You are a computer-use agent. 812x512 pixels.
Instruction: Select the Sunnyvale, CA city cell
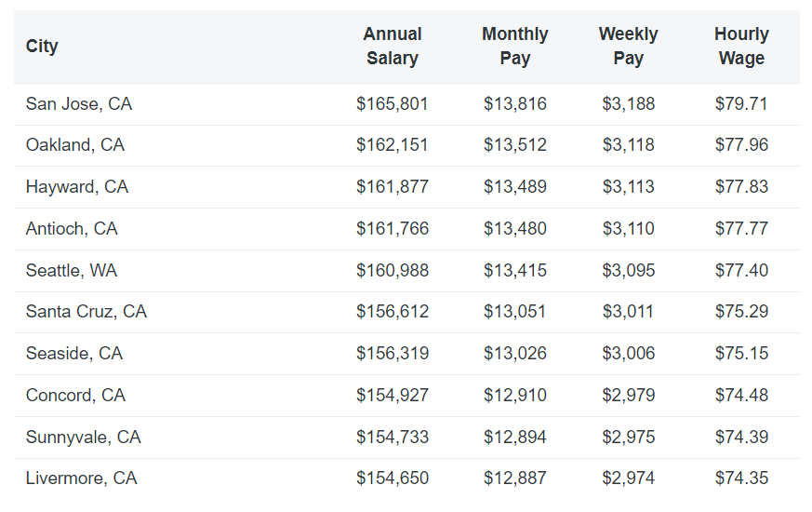[x=84, y=438]
